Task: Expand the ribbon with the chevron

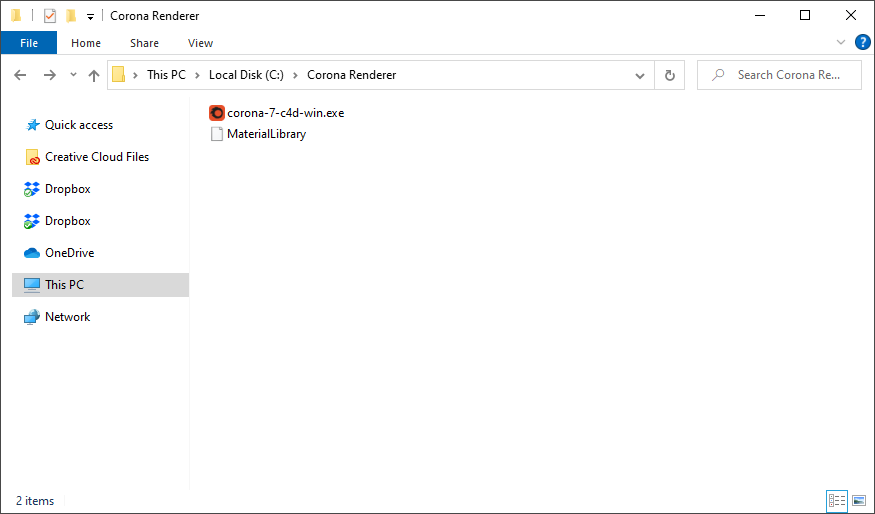Action: (x=841, y=42)
